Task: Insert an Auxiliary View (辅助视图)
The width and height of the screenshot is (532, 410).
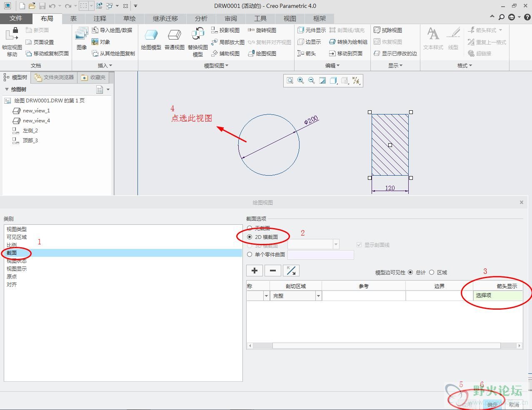Action: pyautogui.click(x=225, y=54)
